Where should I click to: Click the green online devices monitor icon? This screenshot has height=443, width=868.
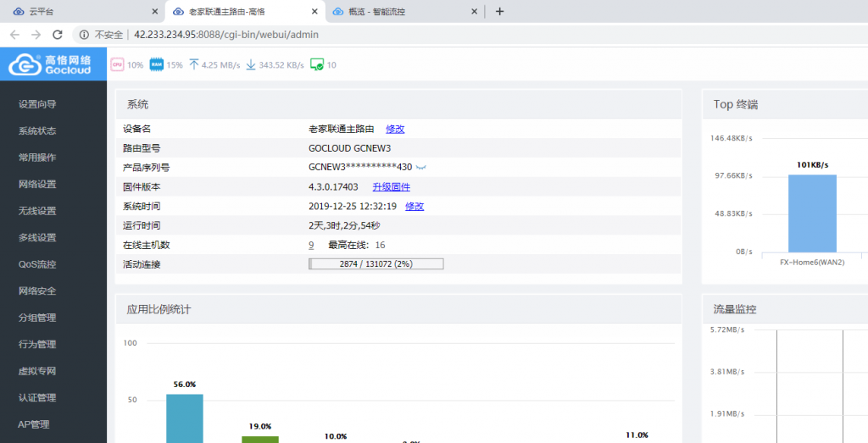[x=317, y=64]
